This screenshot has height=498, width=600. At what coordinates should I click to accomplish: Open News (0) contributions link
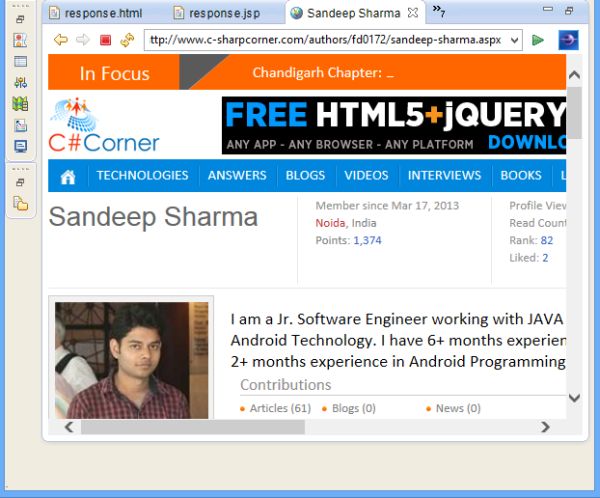pos(458,408)
